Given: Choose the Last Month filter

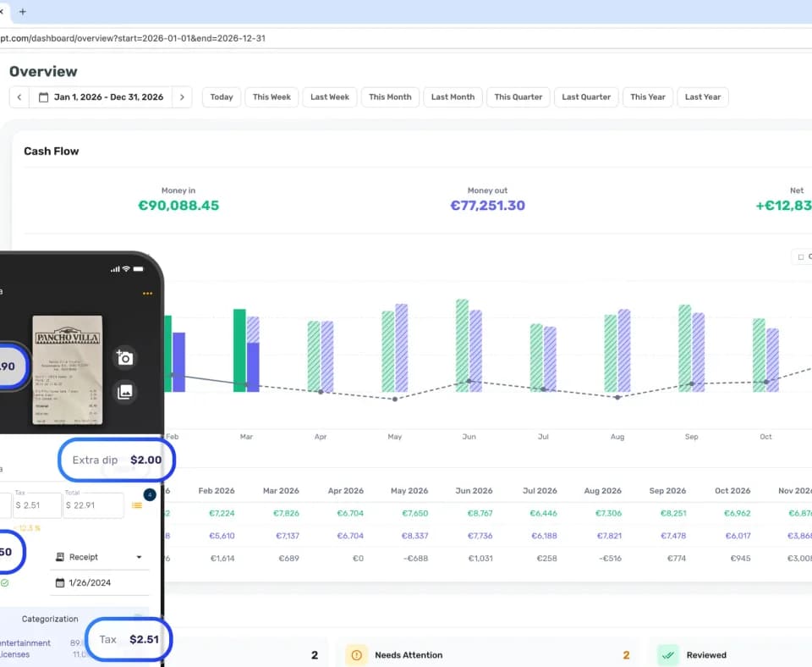Looking at the screenshot, I should (453, 96).
